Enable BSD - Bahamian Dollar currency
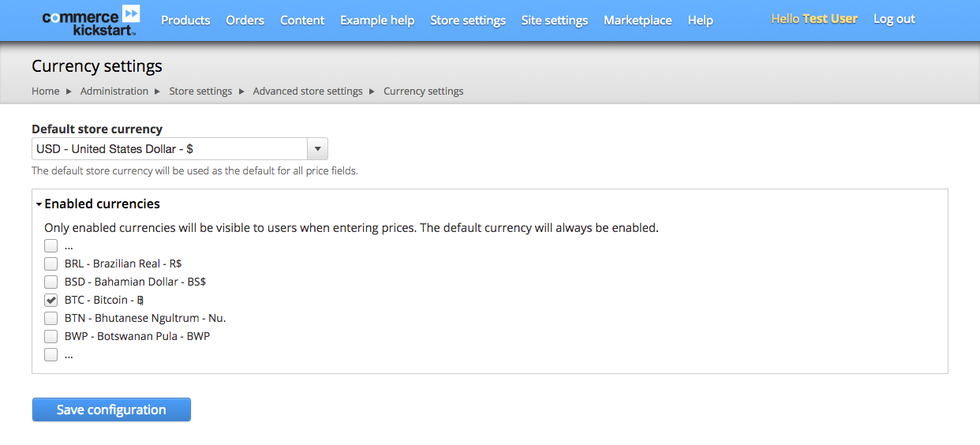980x445 pixels. [x=50, y=282]
